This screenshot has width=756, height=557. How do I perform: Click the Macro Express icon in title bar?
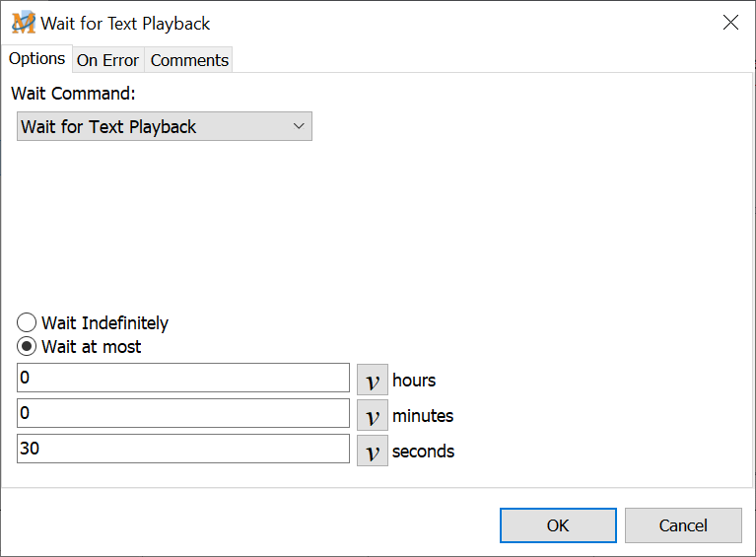[x=23, y=23]
